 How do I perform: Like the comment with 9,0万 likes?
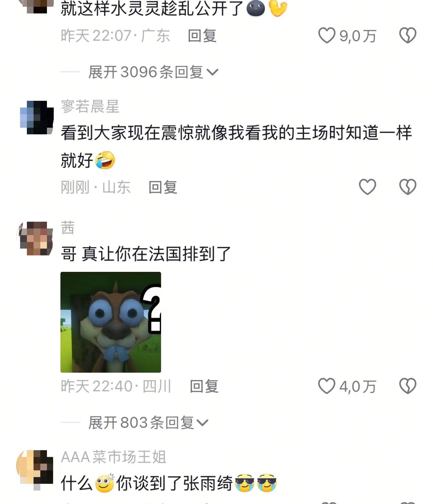(327, 35)
